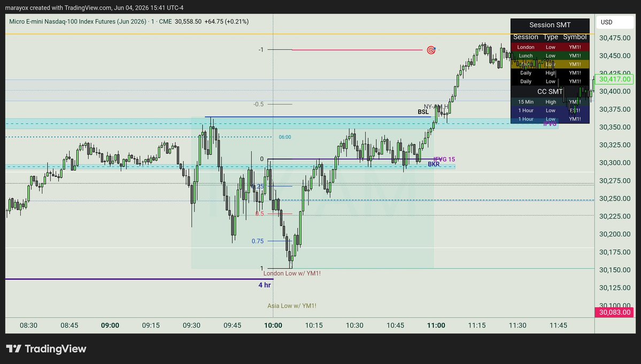Click the 10:30 time axis label

354,326
